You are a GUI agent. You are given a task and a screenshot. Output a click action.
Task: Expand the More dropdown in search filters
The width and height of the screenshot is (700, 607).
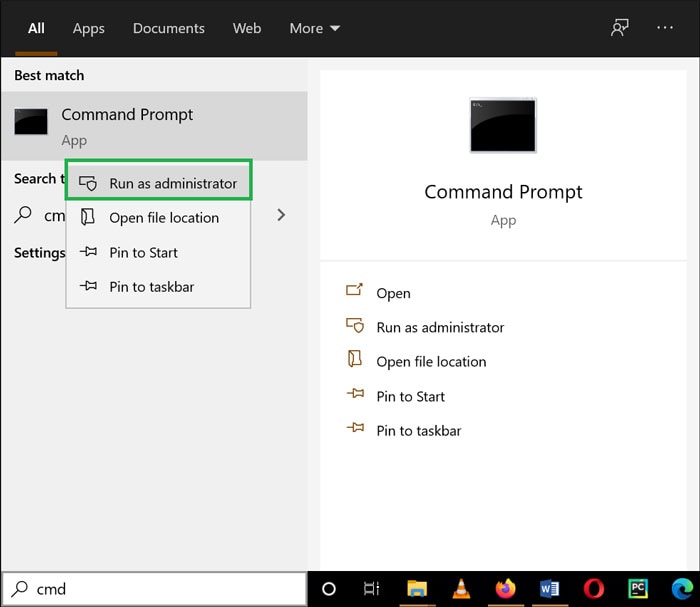click(314, 28)
